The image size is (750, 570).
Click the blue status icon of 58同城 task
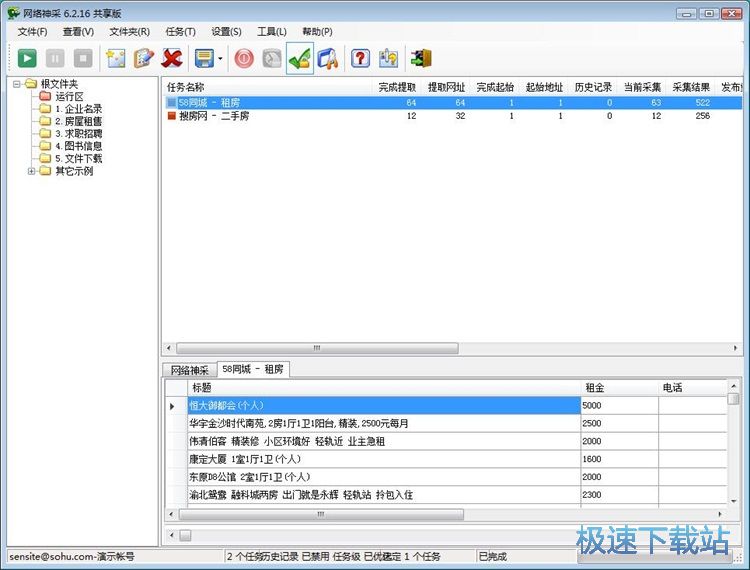pos(172,102)
